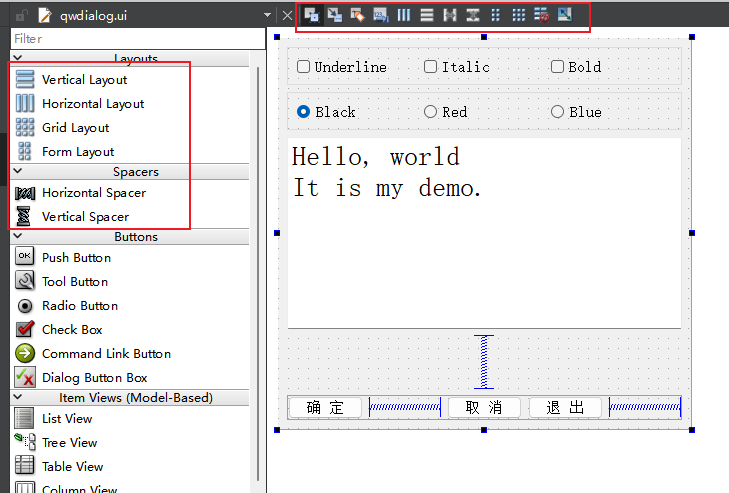The height and width of the screenshot is (493, 729).
Task: Select the Red radio button
Action: (x=431, y=112)
